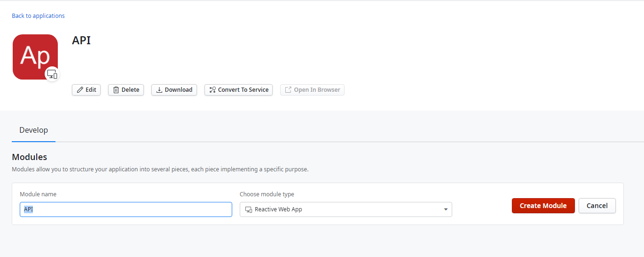Click the Modules description text
The image size is (644, 257).
pyautogui.click(x=160, y=169)
